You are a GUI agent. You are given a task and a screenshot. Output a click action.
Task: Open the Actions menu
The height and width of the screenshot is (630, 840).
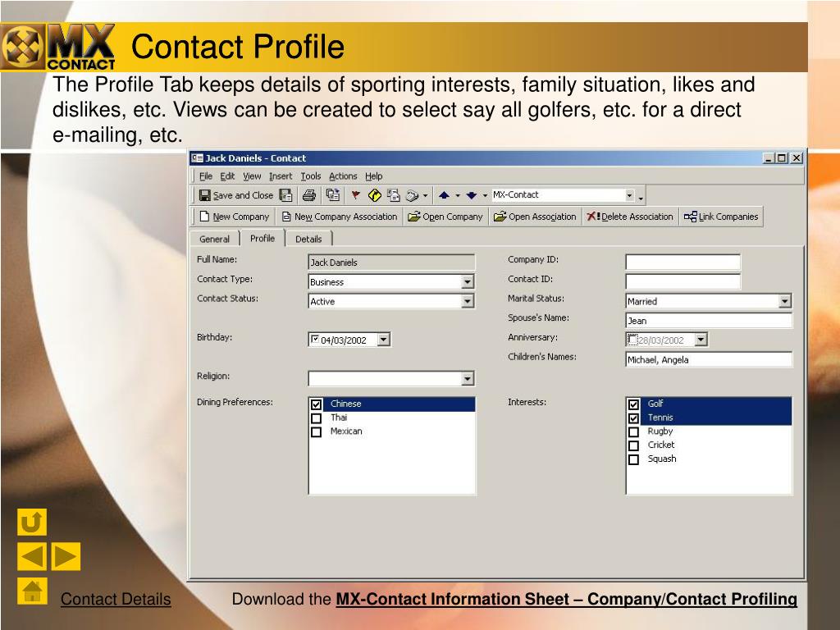coord(343,176)
